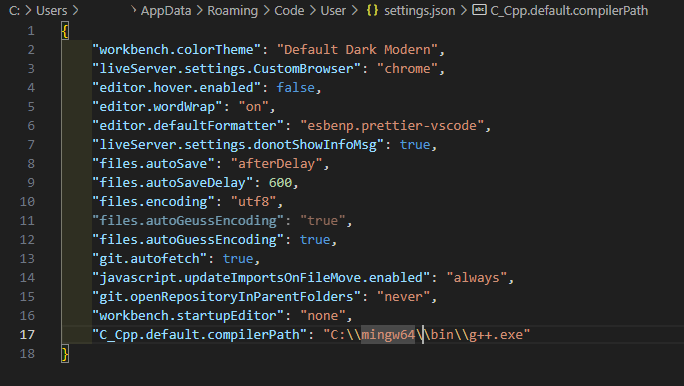Viewport: 684px width, 386px height.
Task: Select 'AppData' in the breadcrumb path
Action: 166,10
